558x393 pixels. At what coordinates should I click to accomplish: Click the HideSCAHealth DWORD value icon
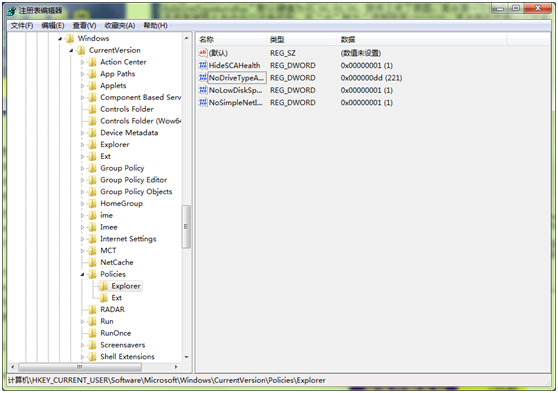tap(203, 65)
